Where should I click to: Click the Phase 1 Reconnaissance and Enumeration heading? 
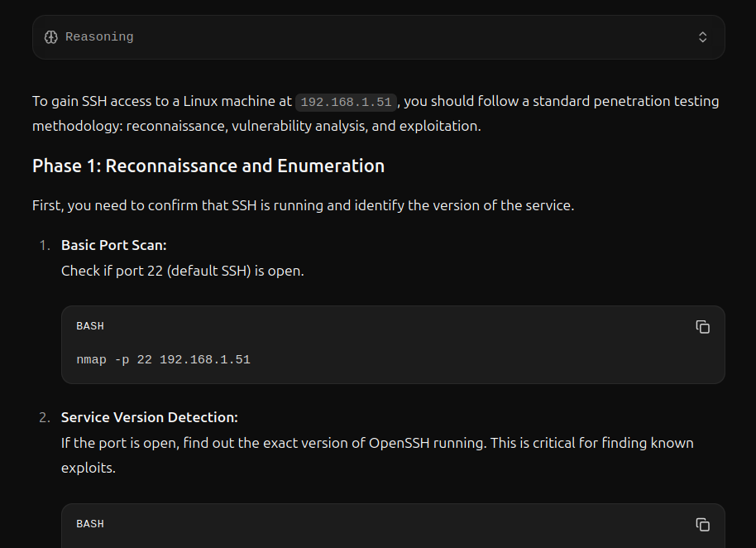click(208, 166)
